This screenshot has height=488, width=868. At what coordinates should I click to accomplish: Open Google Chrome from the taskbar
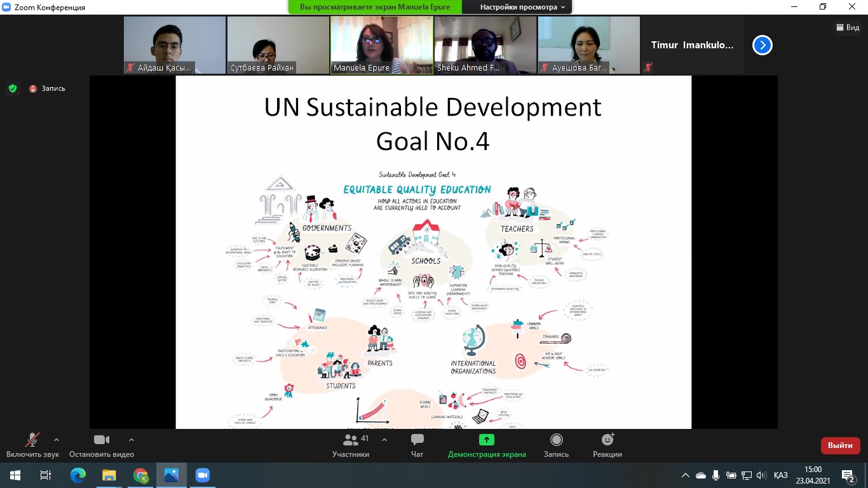141,475
